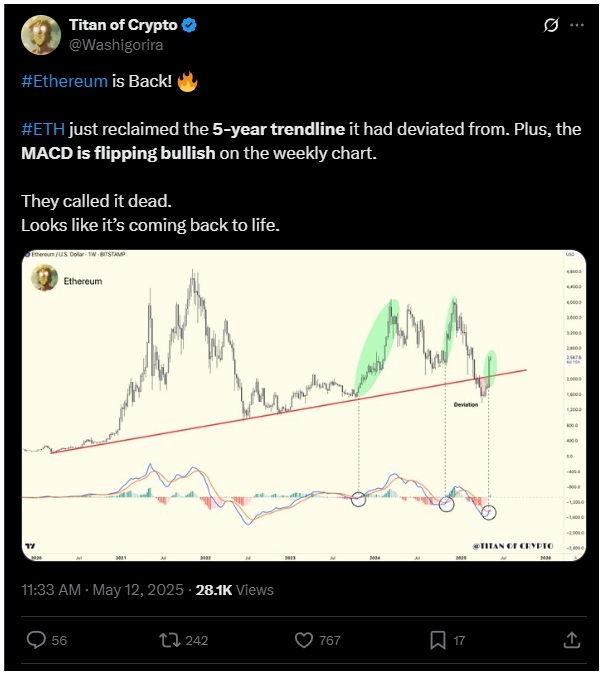Repost this tweet via retweet icon
603x675 pixels.
coord(170,640)
